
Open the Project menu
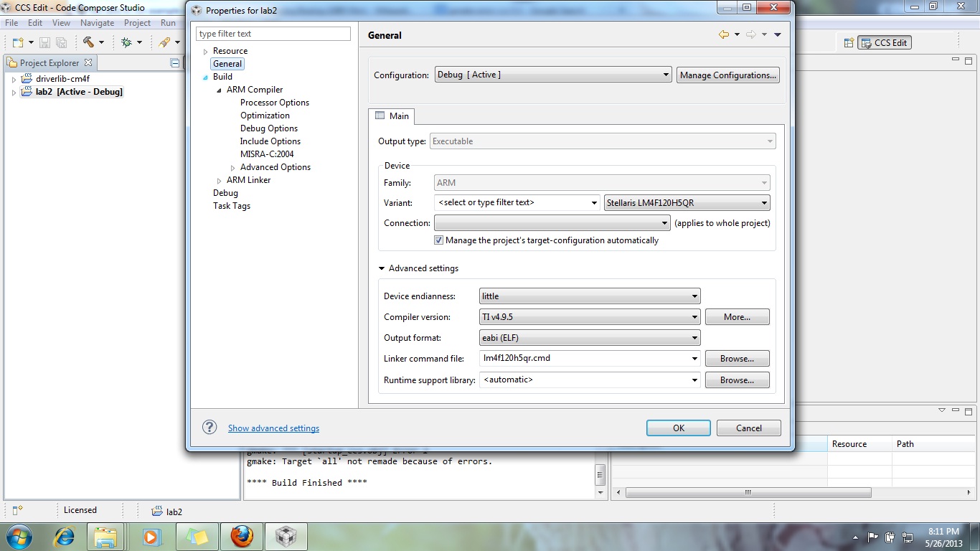tap(138, 23)
